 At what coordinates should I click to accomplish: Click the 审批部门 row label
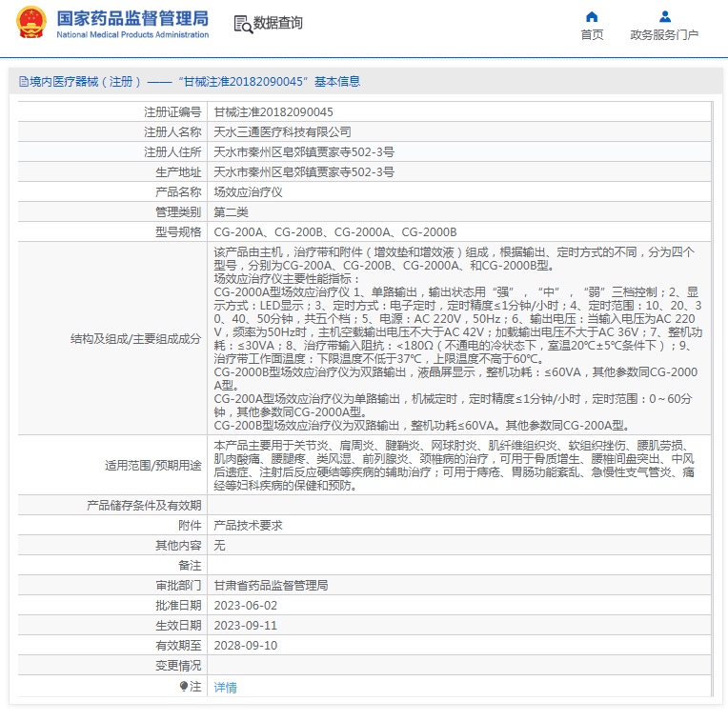pos(178,585)
